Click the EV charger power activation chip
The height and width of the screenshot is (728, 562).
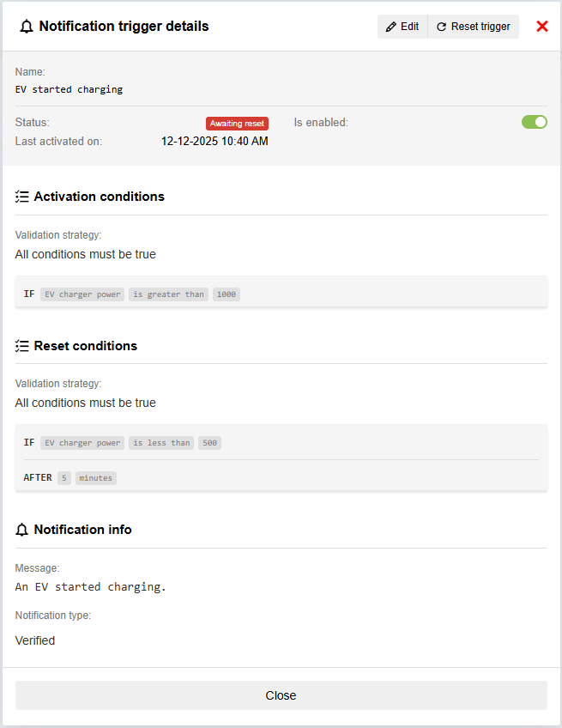coord(82,294)
